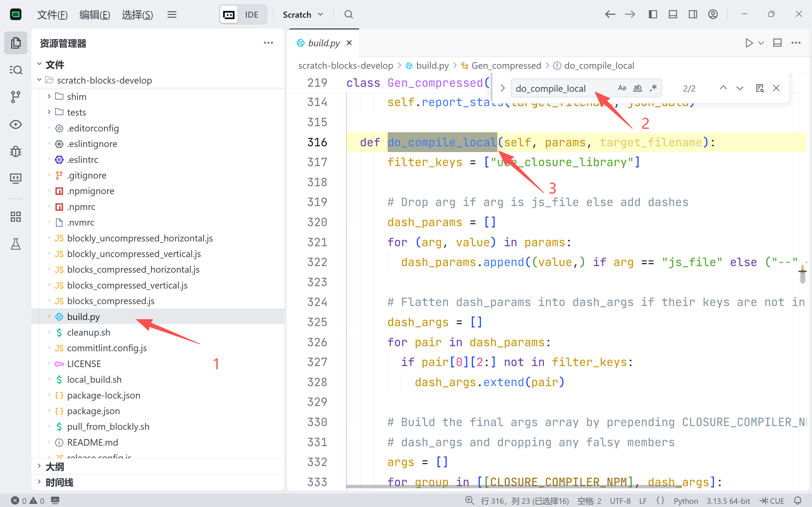The image size is (812, 507).
Task: Open the 编辑(E) menu
Action: point(95,15)
